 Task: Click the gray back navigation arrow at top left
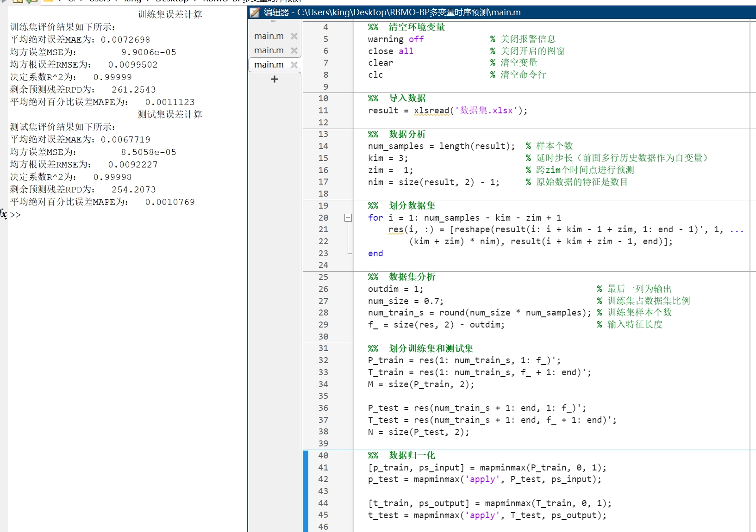(3, 2)
